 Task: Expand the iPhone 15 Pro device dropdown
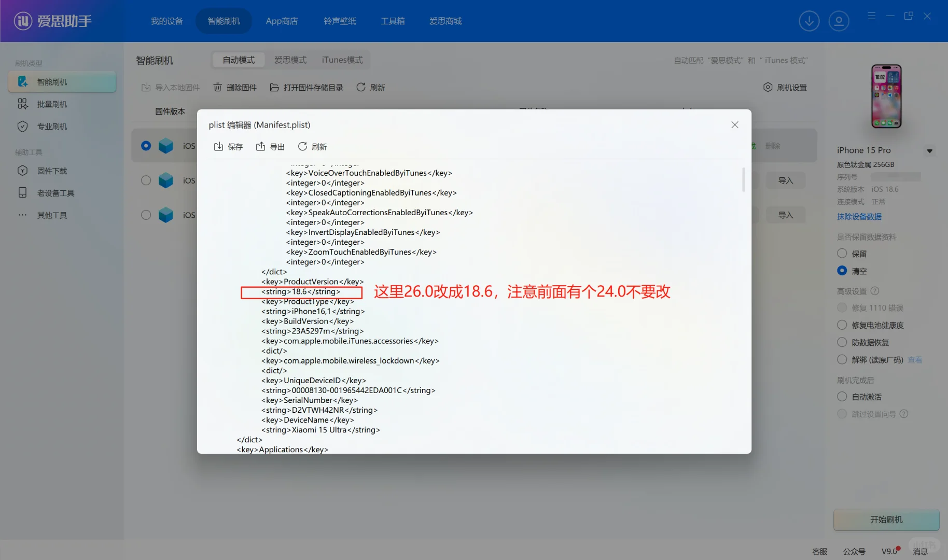pos(929,150)
